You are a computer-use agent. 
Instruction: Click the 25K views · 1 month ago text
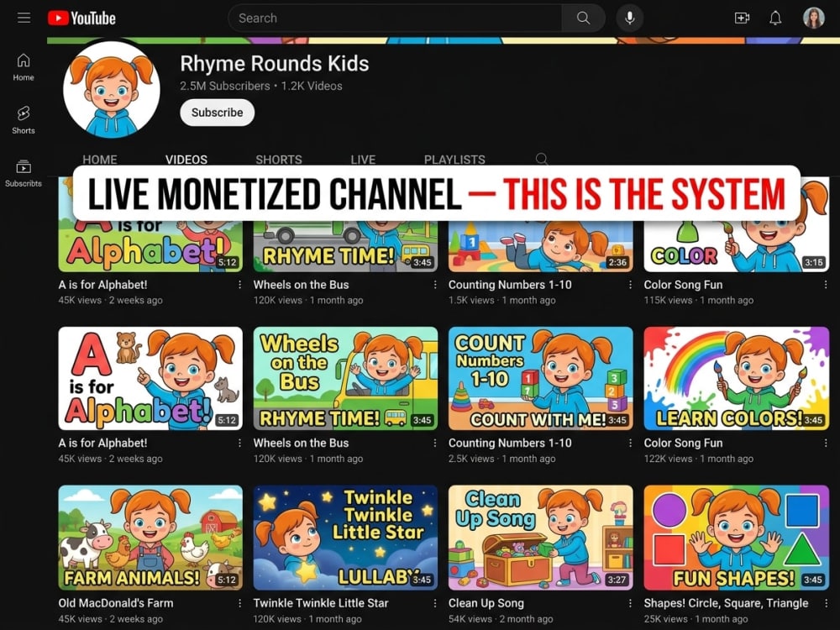pyautogui.click(x=696, y=619)
